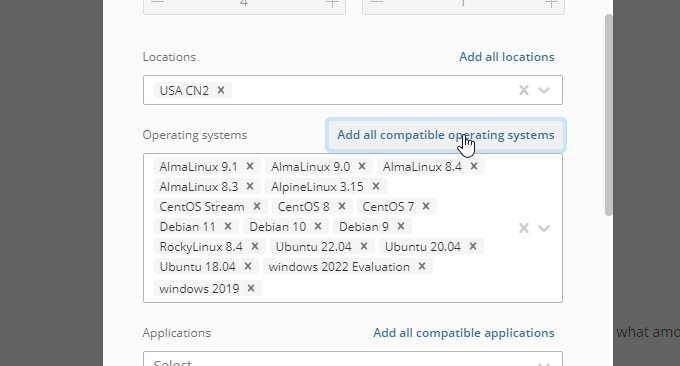
Task: Click Add all compatible applications link
Action: tap(464, 333)
